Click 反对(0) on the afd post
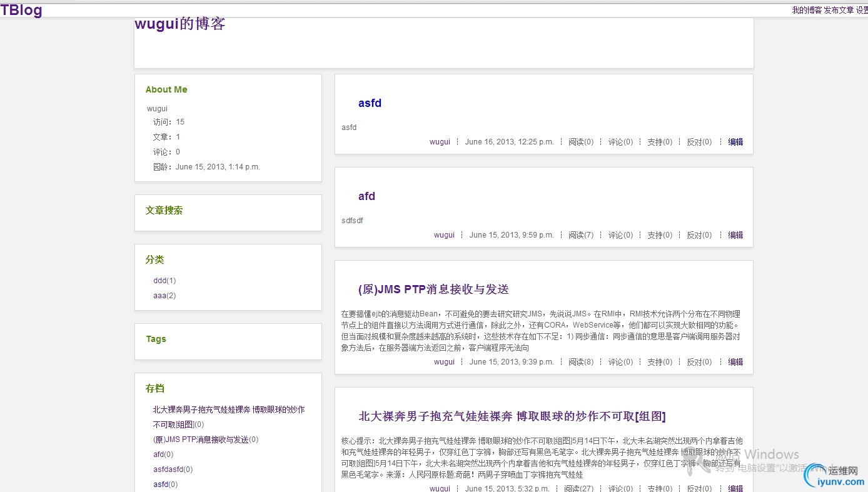The height and width of the screenshot is (492, 868). tap(699, 235)
